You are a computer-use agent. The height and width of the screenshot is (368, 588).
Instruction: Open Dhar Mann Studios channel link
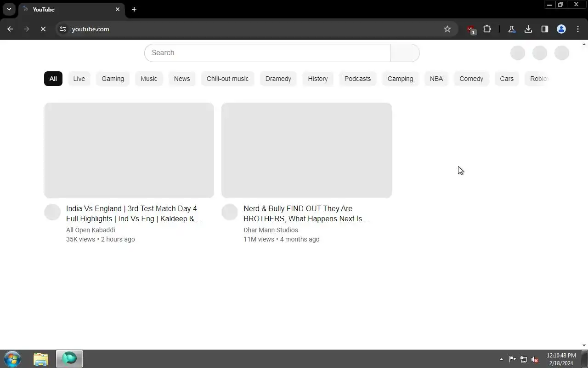271,230
